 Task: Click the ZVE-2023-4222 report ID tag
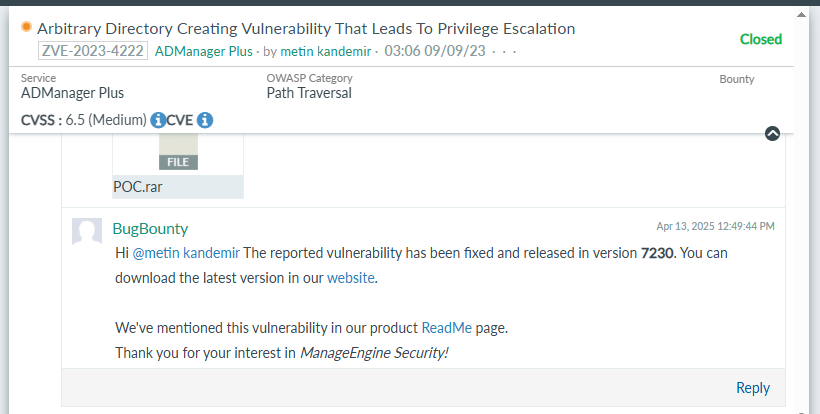pyautogui.click(x=93, y=50)
